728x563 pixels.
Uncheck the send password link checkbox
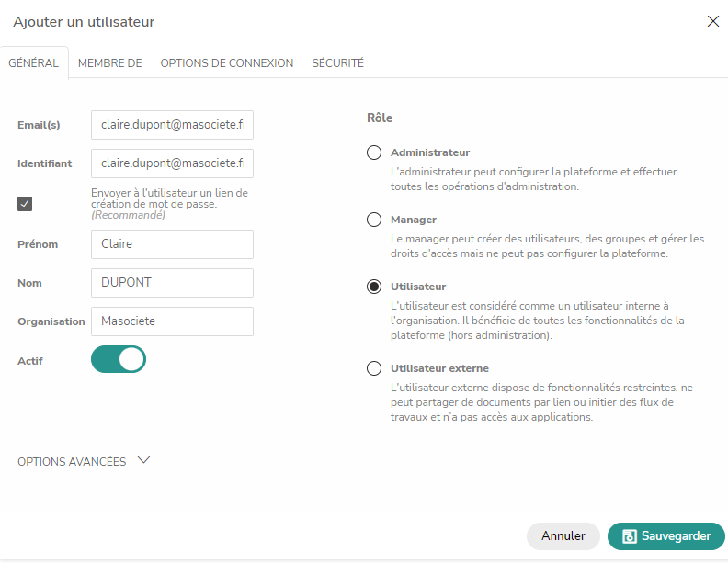pyautogui.click(x=25, y=204)
